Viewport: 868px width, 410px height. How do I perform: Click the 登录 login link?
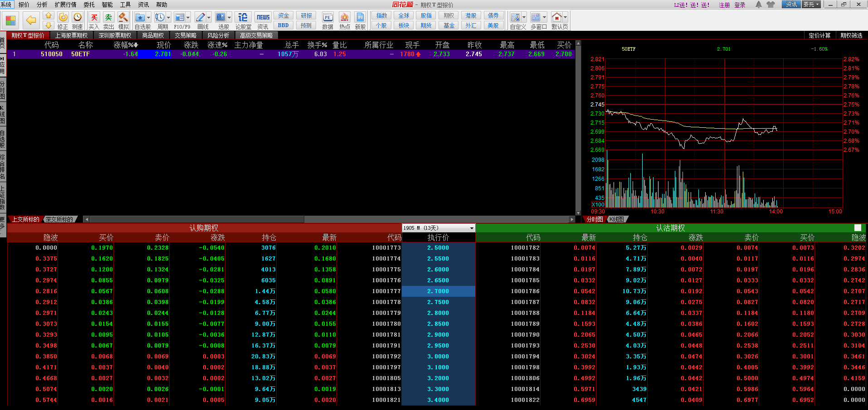[x=740, y=5]
